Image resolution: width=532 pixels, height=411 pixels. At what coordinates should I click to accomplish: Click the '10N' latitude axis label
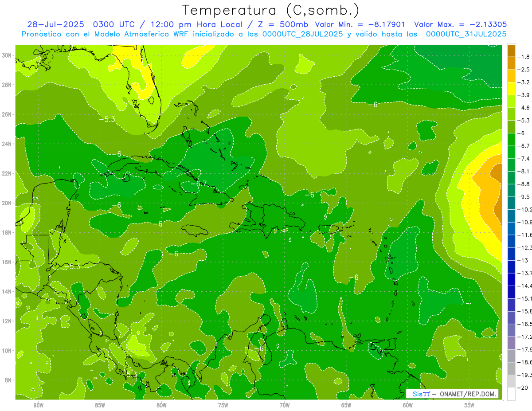pyautogui.click(x=7, y=351)
